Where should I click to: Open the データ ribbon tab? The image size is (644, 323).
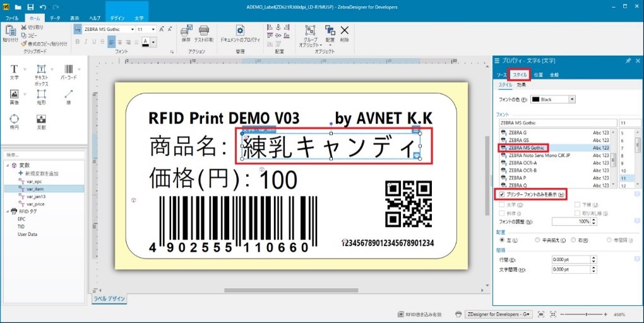55,18
